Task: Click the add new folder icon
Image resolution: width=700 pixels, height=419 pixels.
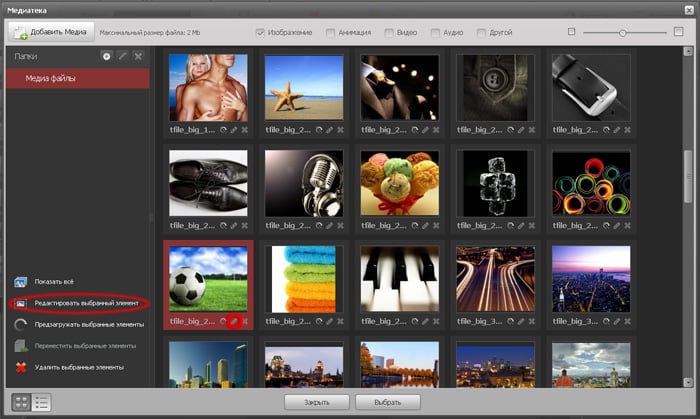Action: [107, 57]
